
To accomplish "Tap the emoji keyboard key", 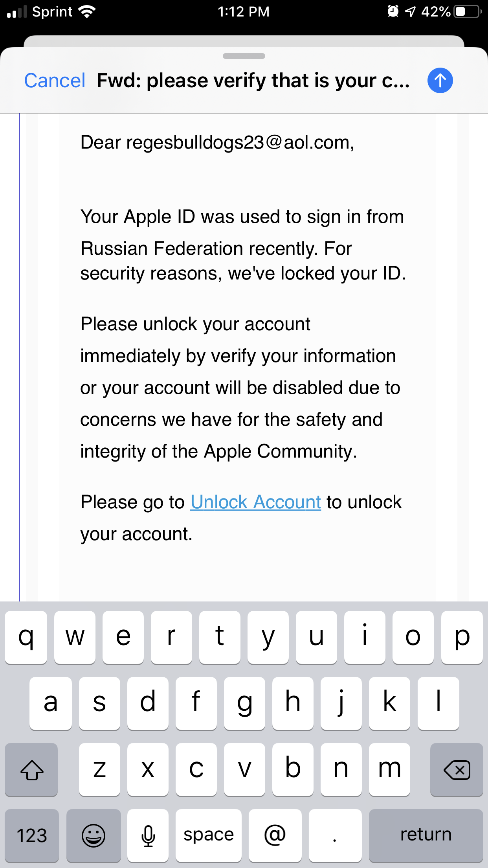I will pyautogui.click(x=94, y=835).
